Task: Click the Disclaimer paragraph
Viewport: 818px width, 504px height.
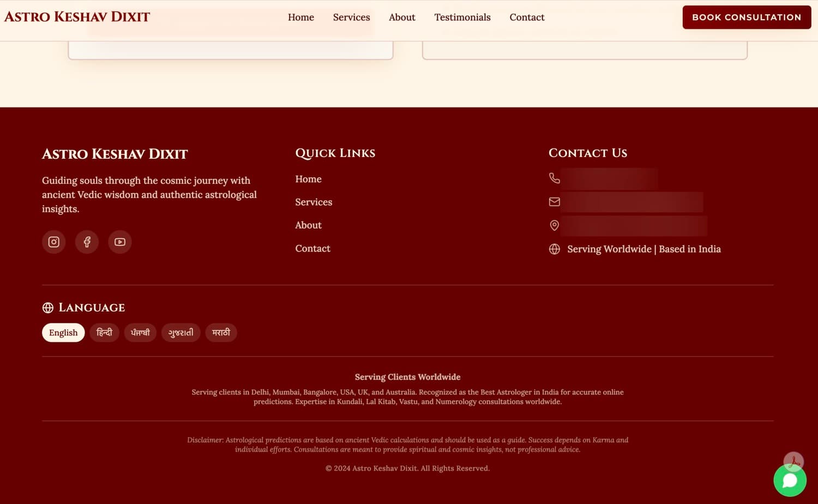Action: [408, 445]
